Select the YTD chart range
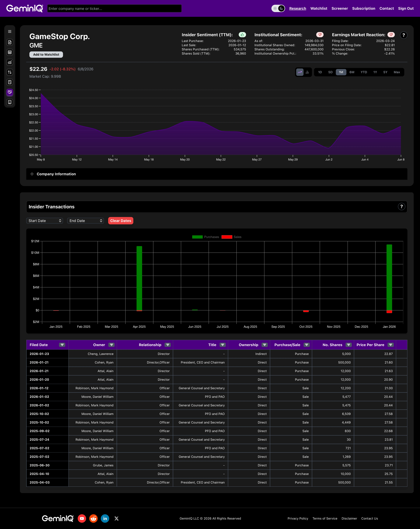420x529 pixels. click(364, 72)
